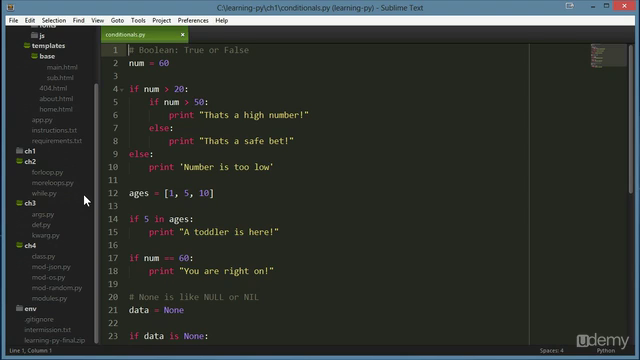Screen dimensions: 640x360
Task: Open mod-random.py in sidebar
Action: point(57,288)
